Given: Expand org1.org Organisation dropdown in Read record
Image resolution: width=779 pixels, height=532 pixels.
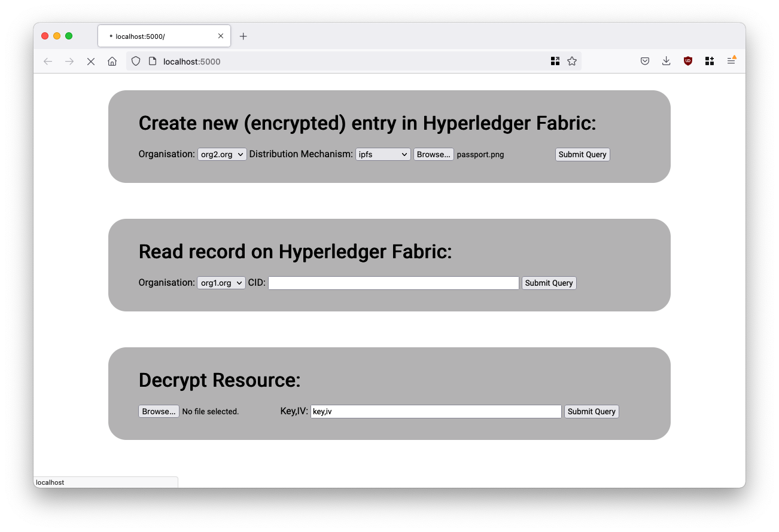Looking at the screenshot, I should [221, 283].
